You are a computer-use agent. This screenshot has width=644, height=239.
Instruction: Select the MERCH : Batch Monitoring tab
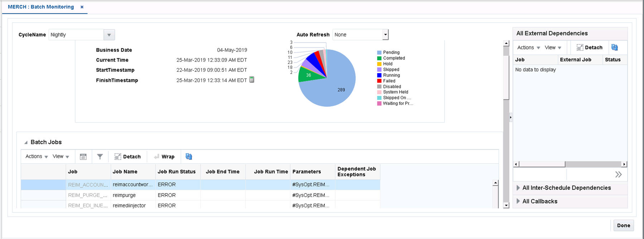[41, 7]
